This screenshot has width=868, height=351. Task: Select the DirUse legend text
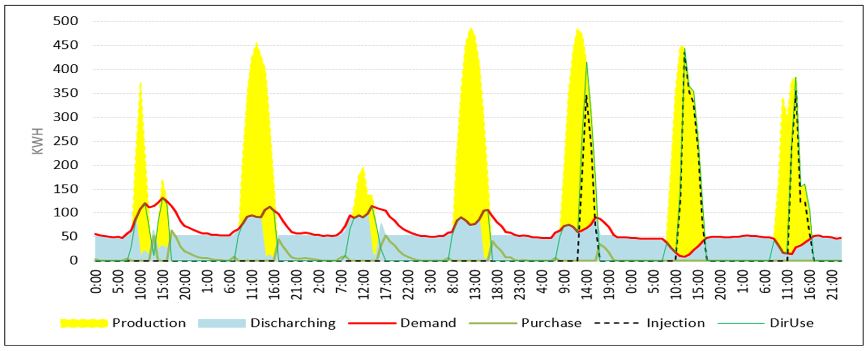coord(791,323)
